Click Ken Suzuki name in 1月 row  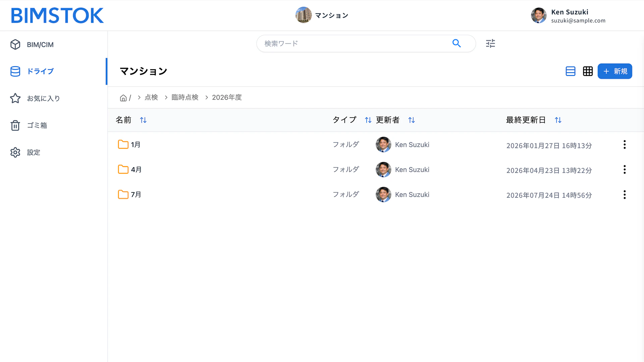click(412, 144)
